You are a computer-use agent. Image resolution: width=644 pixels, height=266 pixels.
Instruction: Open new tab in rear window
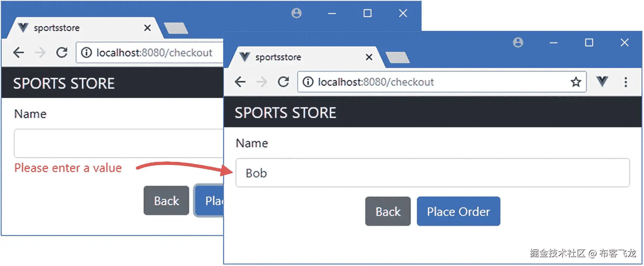pyautogui.click(x=176, y=28)
